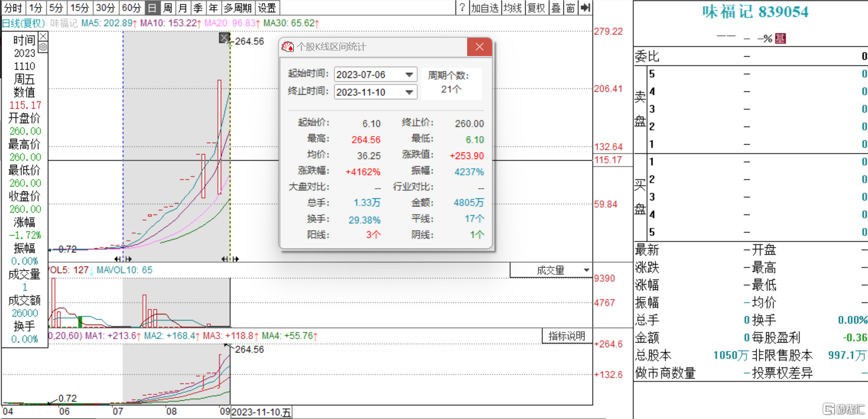This screenshot has width=868, height=419.
Task: Click the 115.17 crosshair price label
Action: tap(608, 160)
